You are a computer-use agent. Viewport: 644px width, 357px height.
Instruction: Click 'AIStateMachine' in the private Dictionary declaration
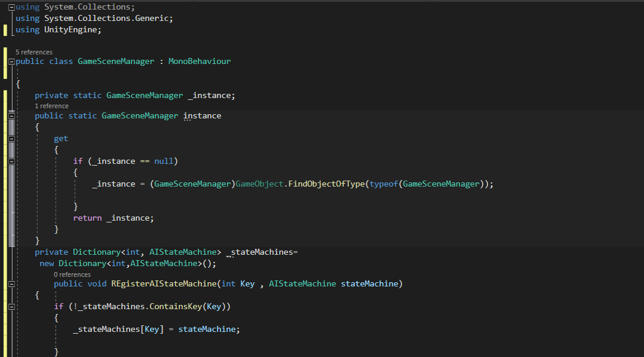click(183, 252)
